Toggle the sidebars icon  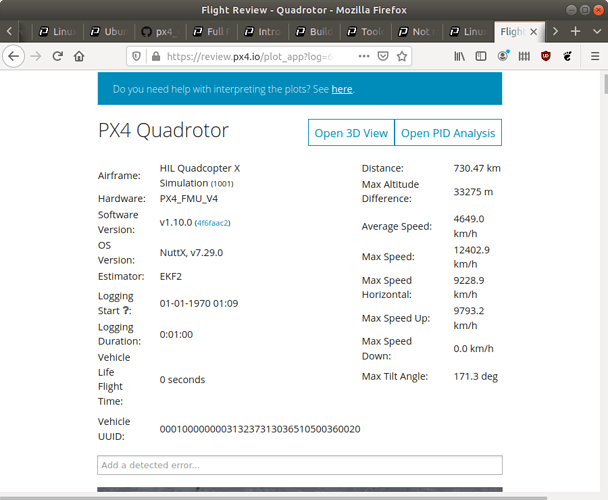[x=481, y=56]
